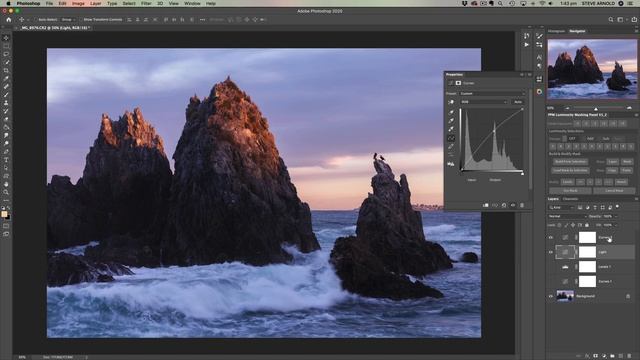Choose the black point eyedropper in Curves
This screenshot has height=360, width=640.
451,112
